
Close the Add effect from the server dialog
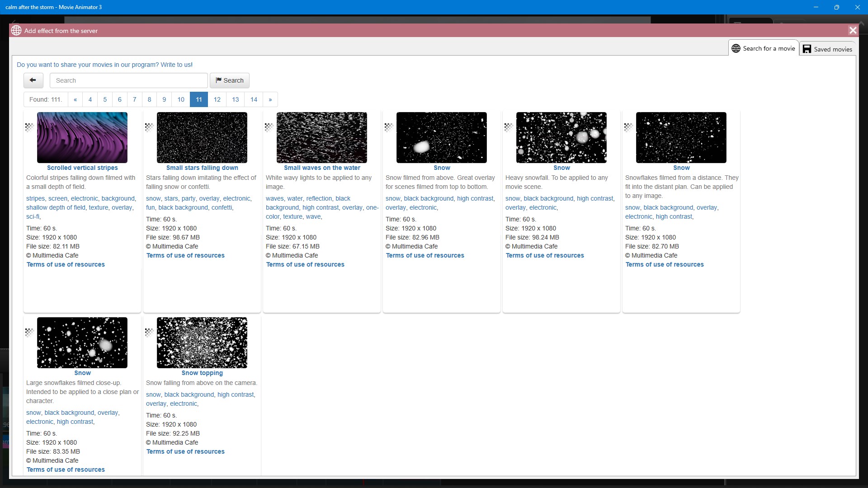pos(853,30)
